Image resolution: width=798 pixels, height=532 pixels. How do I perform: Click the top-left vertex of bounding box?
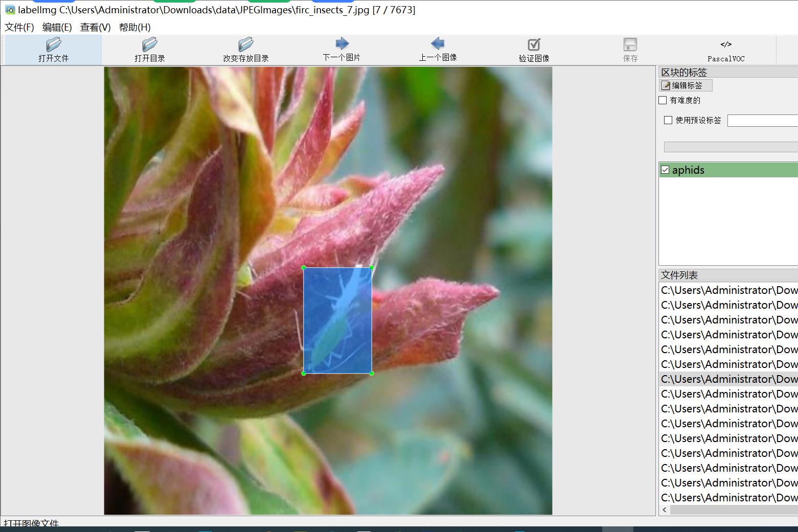(304, 267)
